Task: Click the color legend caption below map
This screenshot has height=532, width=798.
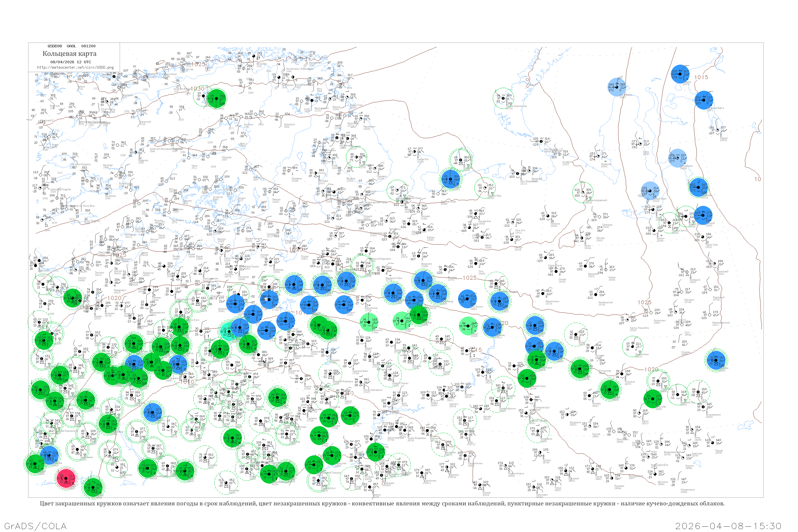Action: pyautogui.click(x=382, y=504)
